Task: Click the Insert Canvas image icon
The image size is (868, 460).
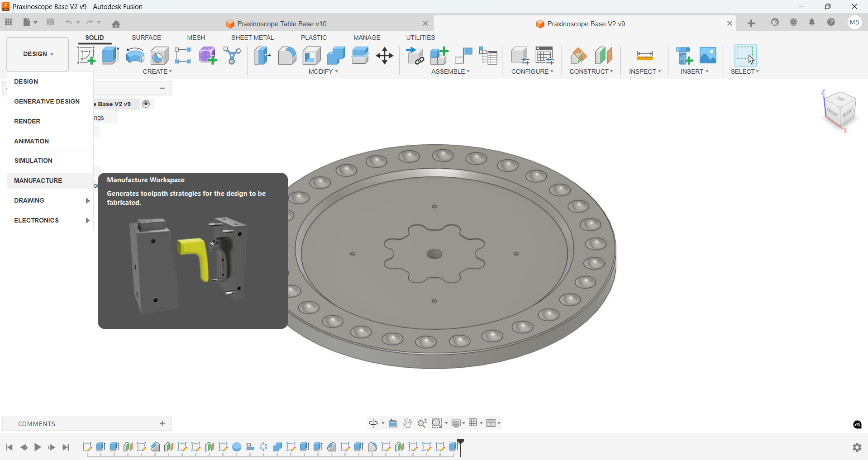Action: click(x=708, y=56)
